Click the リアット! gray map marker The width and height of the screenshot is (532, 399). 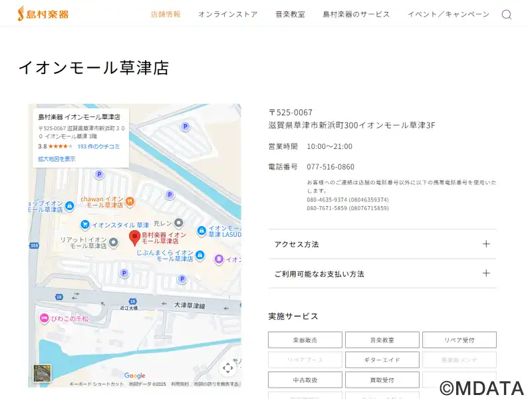[113, 243]
